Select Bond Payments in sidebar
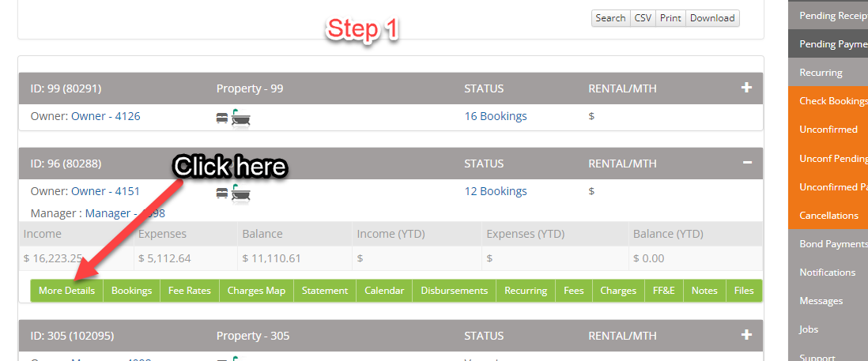Viewport: 868px width, 361px height. 828,244
